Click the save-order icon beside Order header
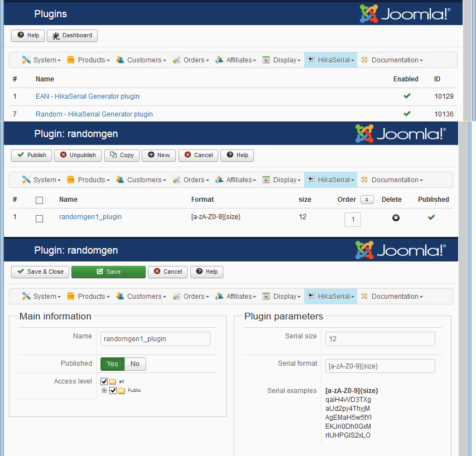The height and width of the screenshot is (456, 476). [x=367, y=200]
